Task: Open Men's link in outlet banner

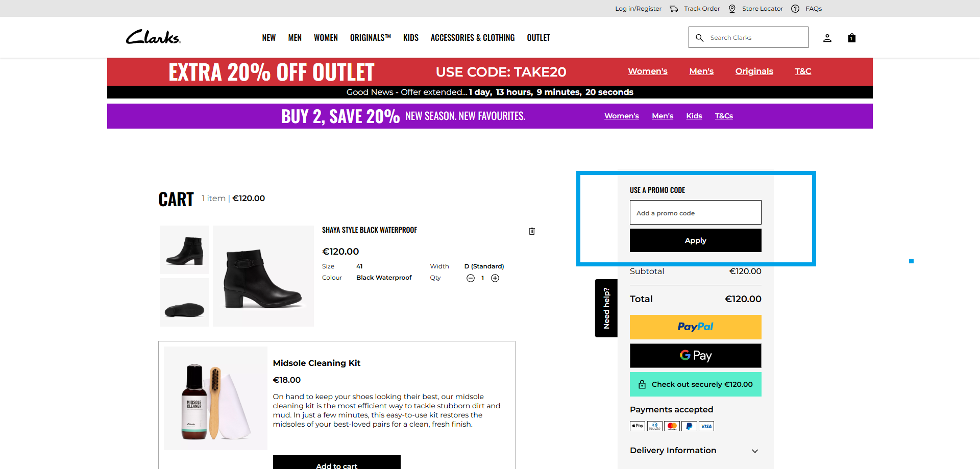Action: (x=701, y=71)
